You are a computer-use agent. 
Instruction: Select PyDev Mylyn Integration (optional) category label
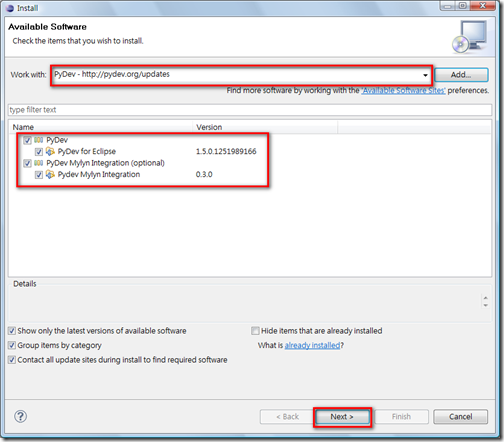[105, 163]
